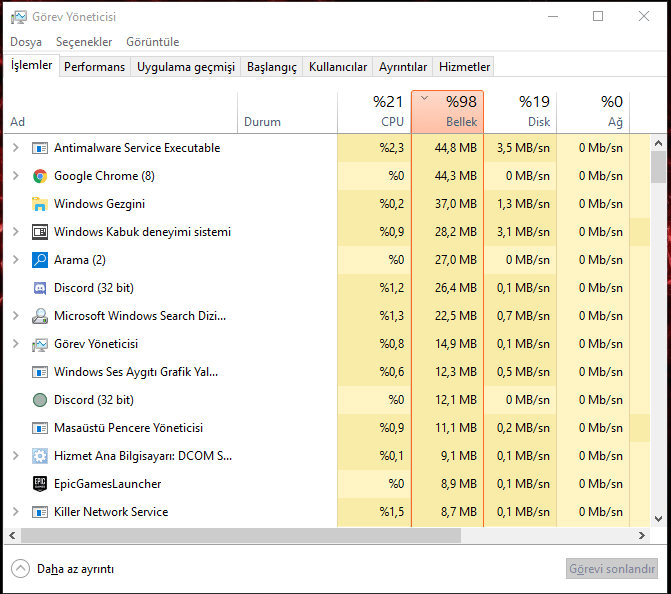Switch to the Kullanıcılar tab
Image resolution: width=671 pixels, height=594 pixels.
(x=338, y=67)
